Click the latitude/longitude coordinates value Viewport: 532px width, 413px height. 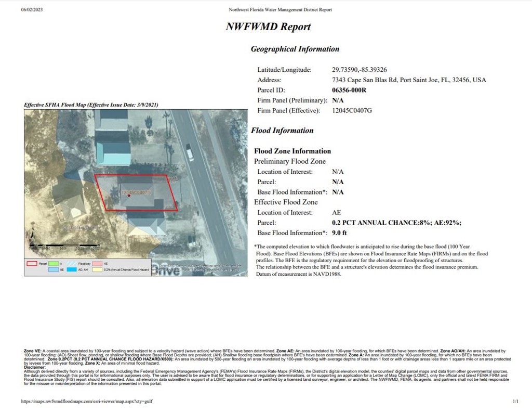tap(359, 70)
